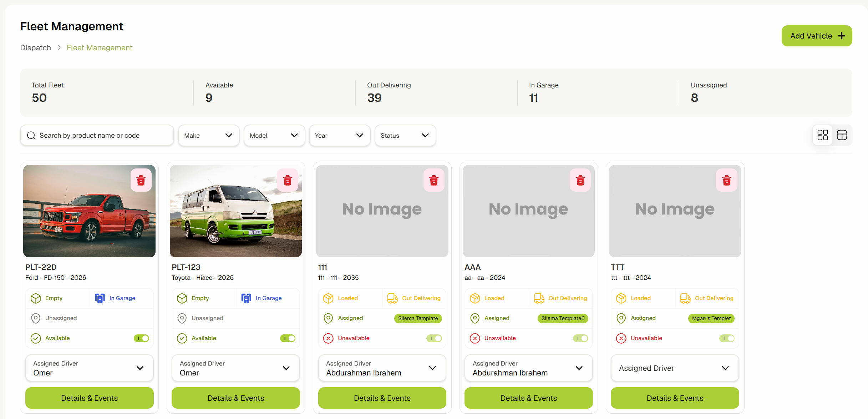Switch to grid view layout icon
This screenshot has height=419, width=868.
pos(823,135)
